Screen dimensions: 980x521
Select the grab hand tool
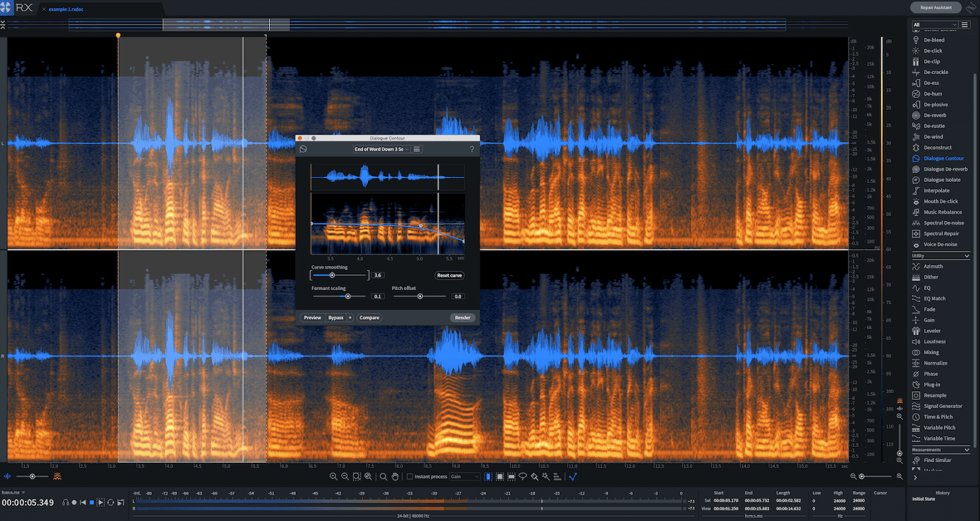[395, 476]
